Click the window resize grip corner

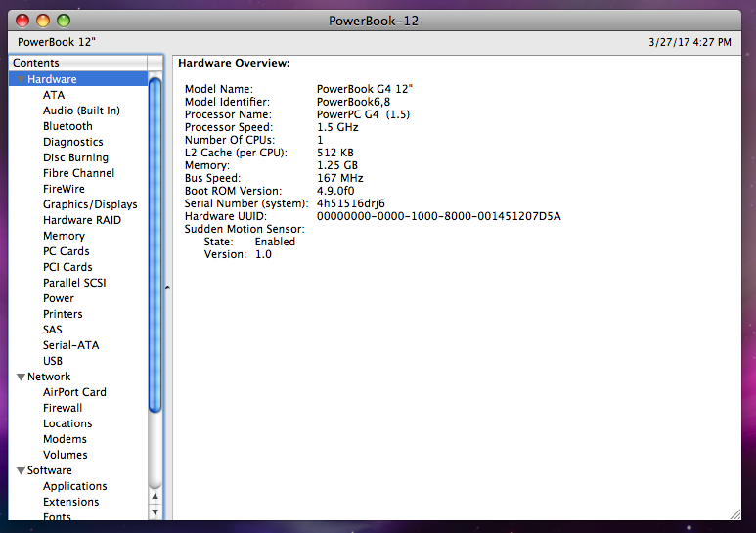tap(735, 514)
